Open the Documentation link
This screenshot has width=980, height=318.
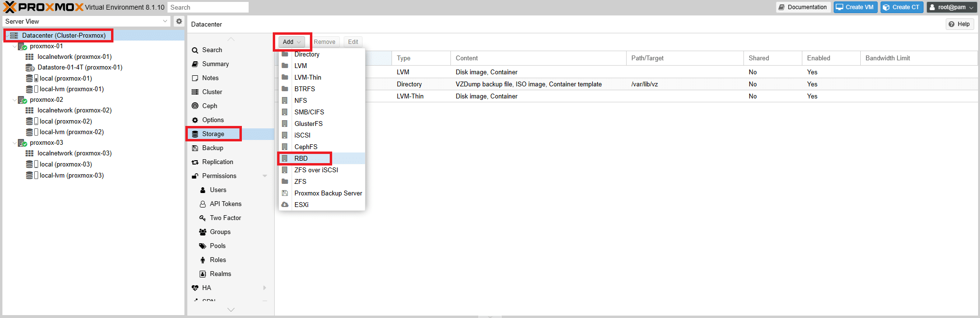click(x=803, y=7)
